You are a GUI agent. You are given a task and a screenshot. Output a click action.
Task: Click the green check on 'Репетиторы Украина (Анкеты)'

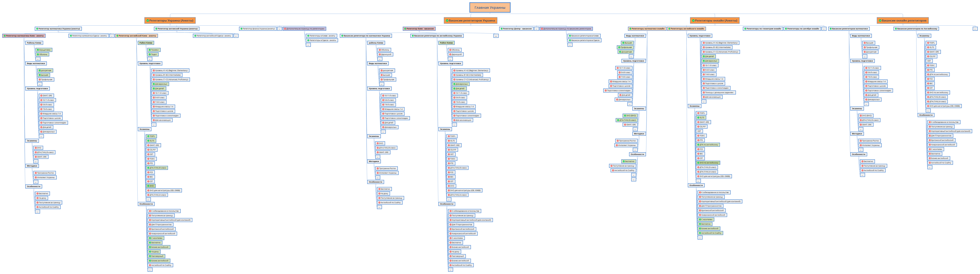click(148, 20)
